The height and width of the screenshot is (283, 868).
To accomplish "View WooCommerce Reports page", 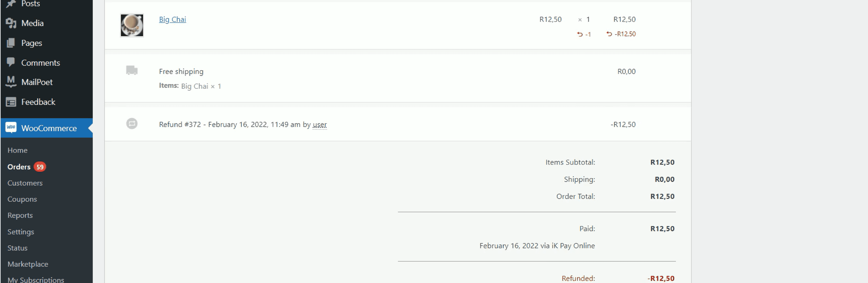I will point(20,215).
